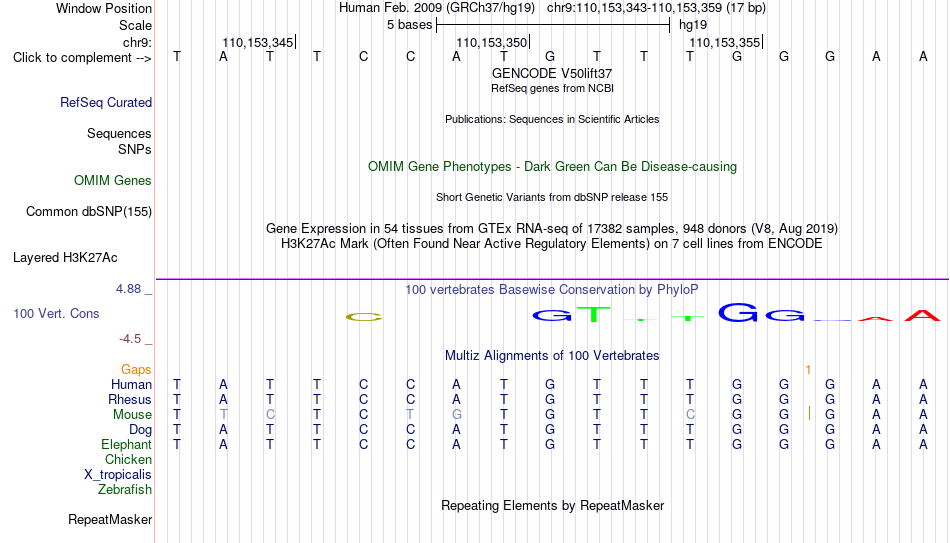950x543 pixels.
Task: Click the Sequences track label
Action: [119, 133]
